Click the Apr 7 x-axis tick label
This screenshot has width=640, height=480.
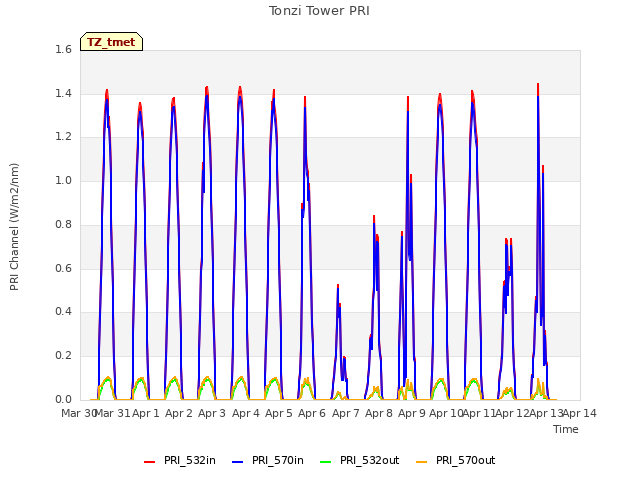coord(346,413)
